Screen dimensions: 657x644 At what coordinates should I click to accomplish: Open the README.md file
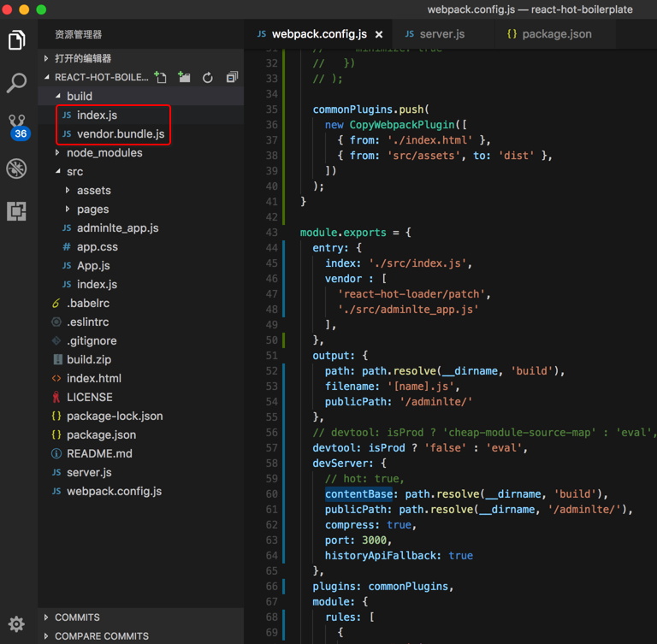tap(99, 454)
